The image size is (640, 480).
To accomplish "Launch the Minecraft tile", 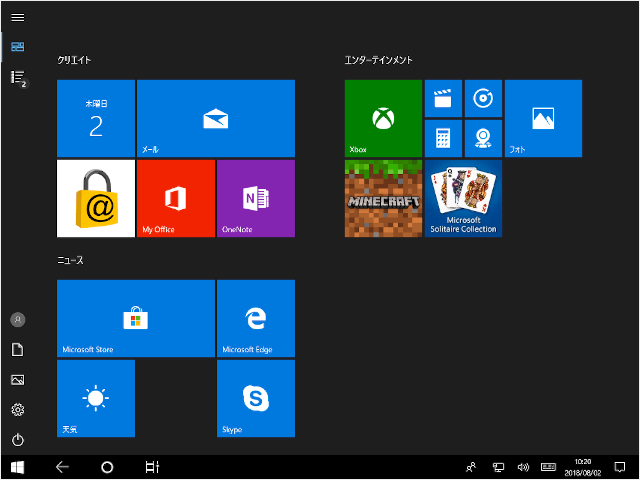I will [383, 198].
